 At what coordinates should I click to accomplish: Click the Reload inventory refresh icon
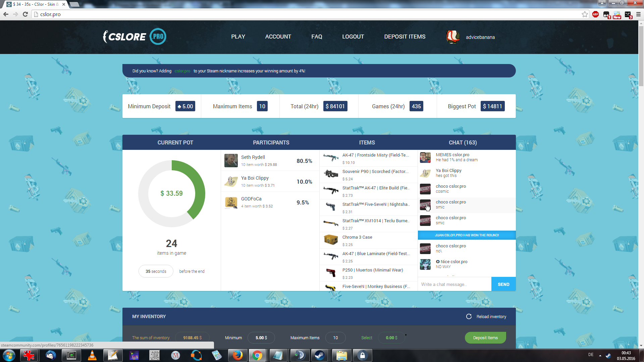[x=469, y=316]
